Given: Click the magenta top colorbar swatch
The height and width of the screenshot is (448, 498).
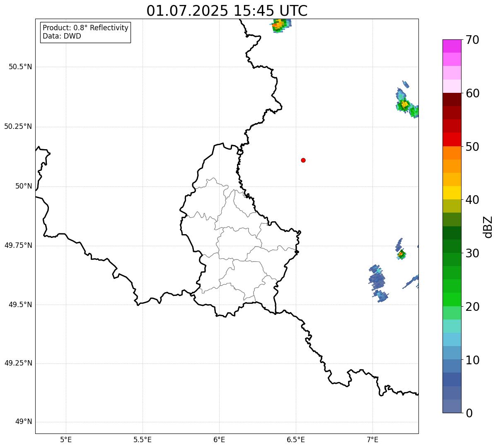Looking at the screenshot, I should 452,46.
